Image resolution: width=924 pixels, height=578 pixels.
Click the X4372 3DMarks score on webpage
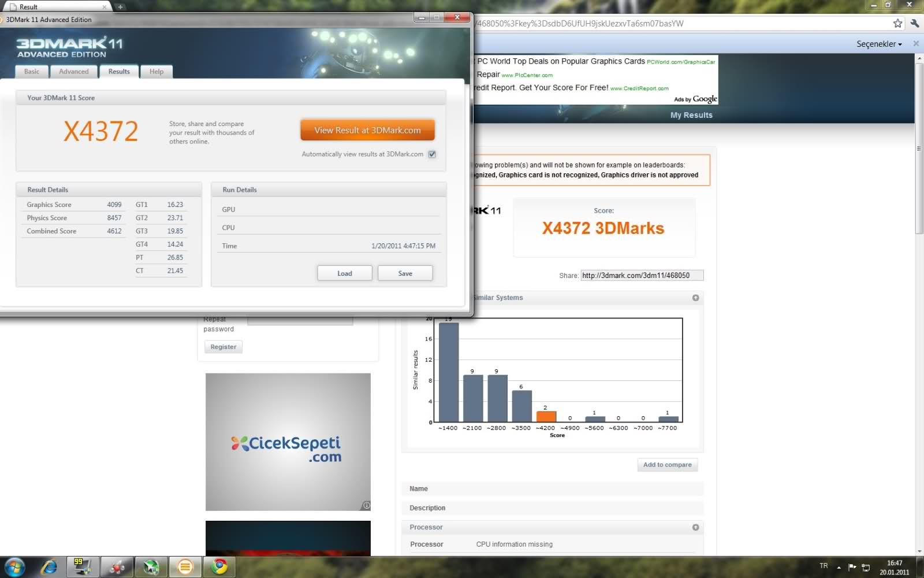coord(603,228)
